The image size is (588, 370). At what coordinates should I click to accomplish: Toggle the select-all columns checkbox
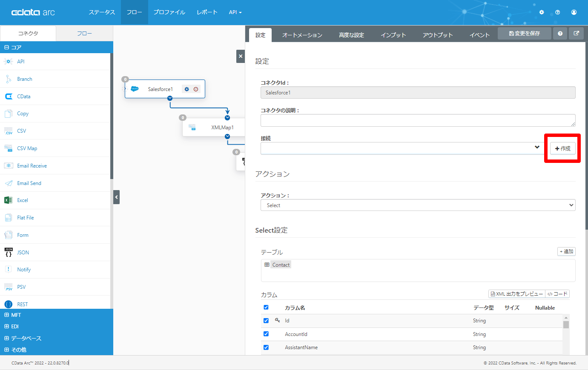point(266,307)
